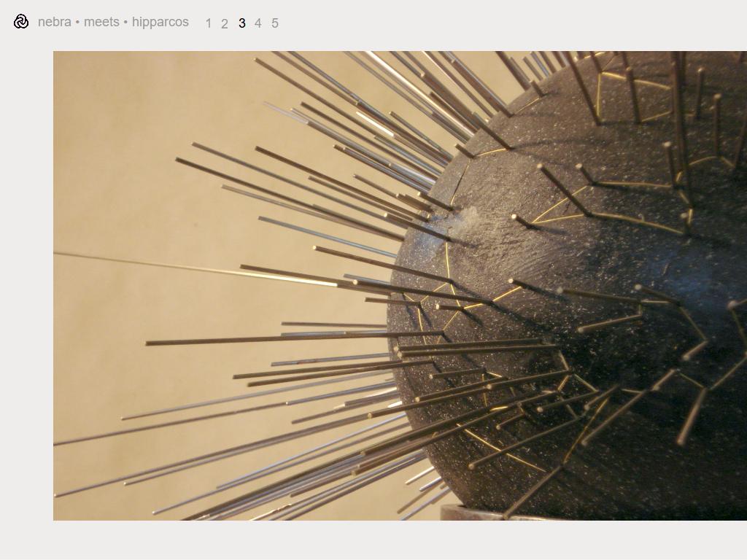Select the highlighted page number 3

coord(242,23)
